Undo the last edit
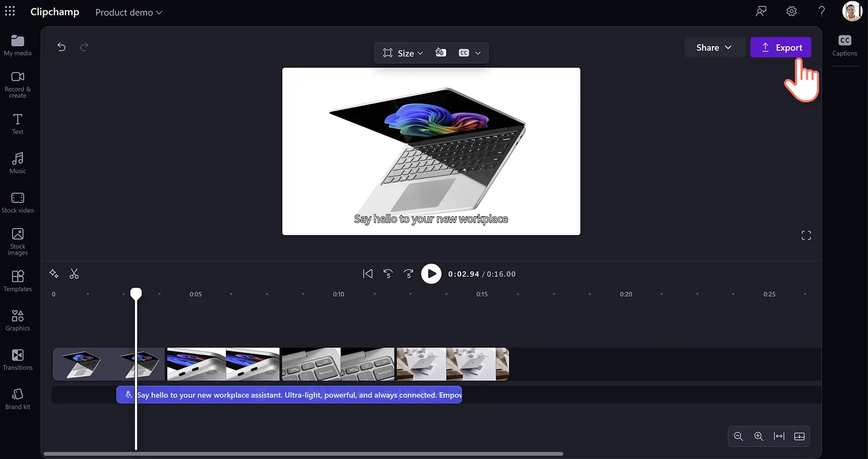 (x=61, y=47)
